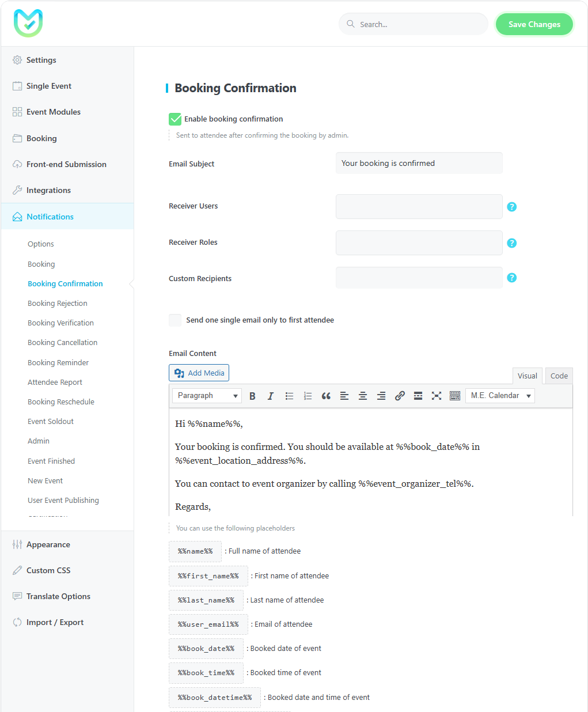Image resolution: width=588 pixels, height=712 pixels.
Task: Center align the text
Action: point(363,396)
